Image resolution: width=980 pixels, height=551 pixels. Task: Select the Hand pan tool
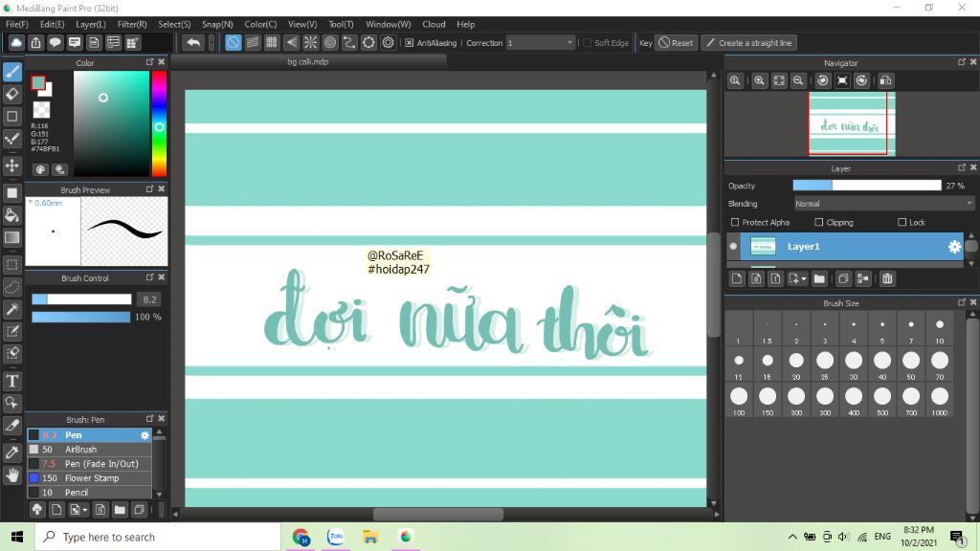coord(12,474)
